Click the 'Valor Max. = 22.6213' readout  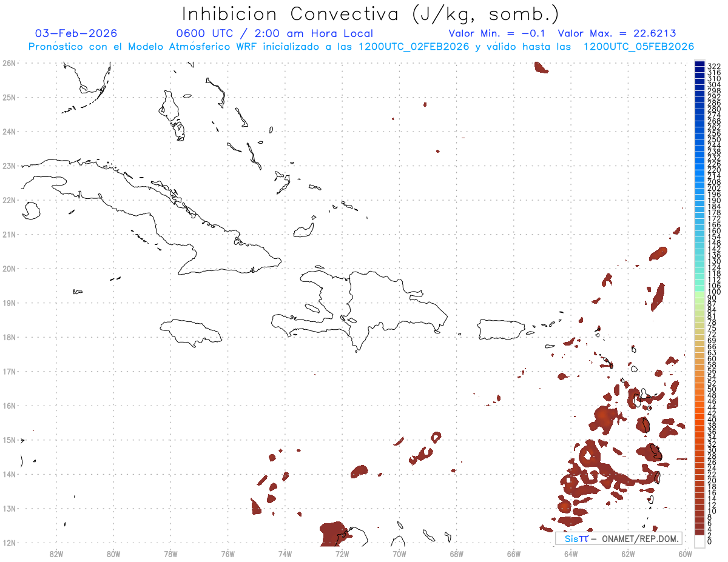point(617,33)
